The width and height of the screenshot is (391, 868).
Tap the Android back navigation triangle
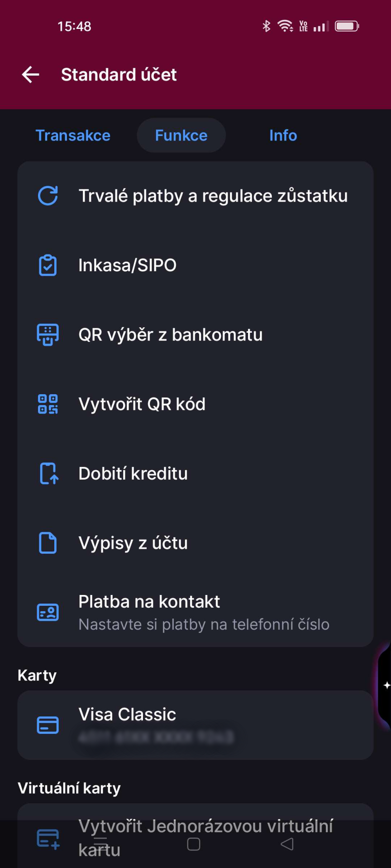click(288, 844)
